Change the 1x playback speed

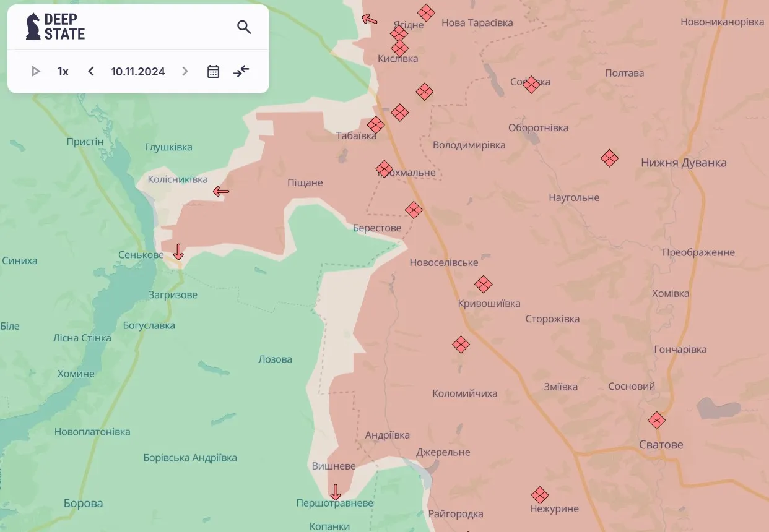click(63, 71)
